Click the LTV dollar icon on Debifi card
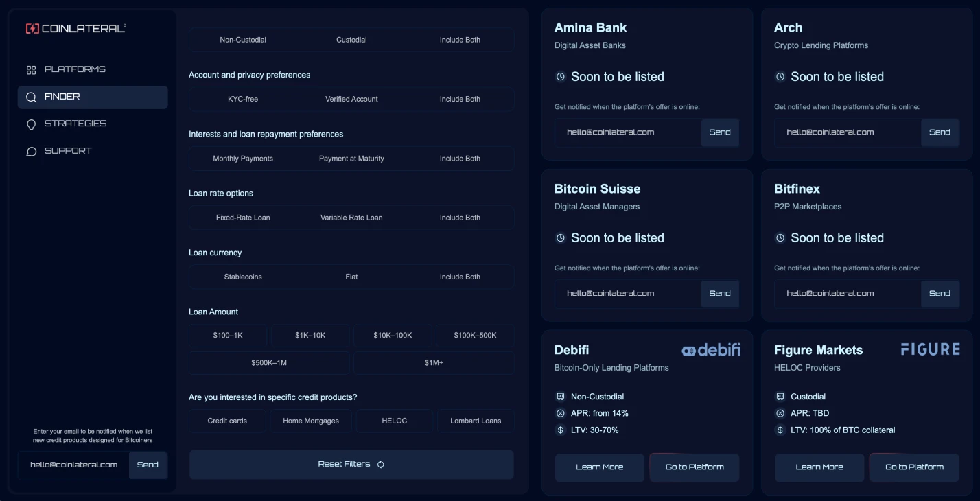980x501 pixels. (560, 430)
